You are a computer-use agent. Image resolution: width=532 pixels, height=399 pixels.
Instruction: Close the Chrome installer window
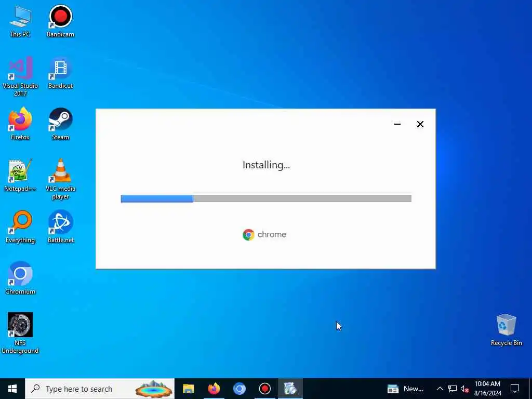[x=420, y=124]
